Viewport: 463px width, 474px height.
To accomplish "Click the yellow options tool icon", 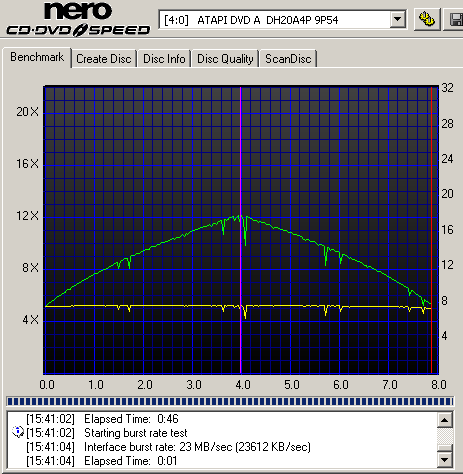I will point(427,20).
